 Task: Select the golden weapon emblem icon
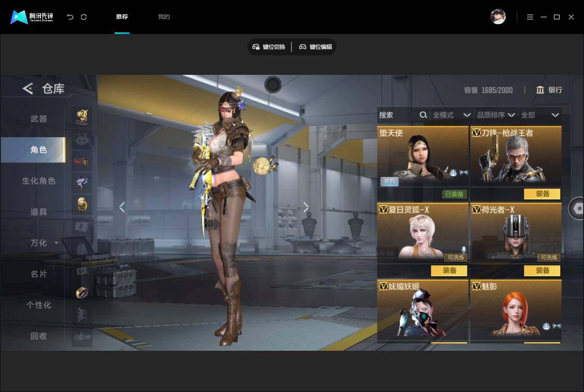coord(82,116)
